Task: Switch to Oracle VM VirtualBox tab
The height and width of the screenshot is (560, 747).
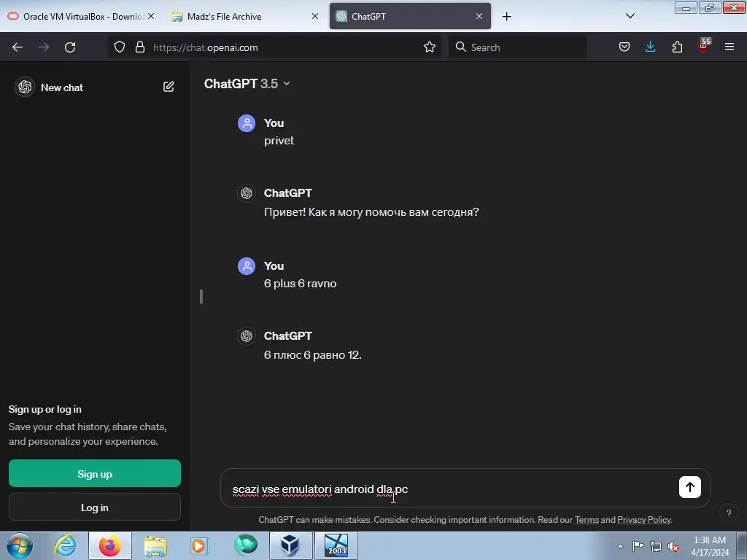Action: [81, 16]
